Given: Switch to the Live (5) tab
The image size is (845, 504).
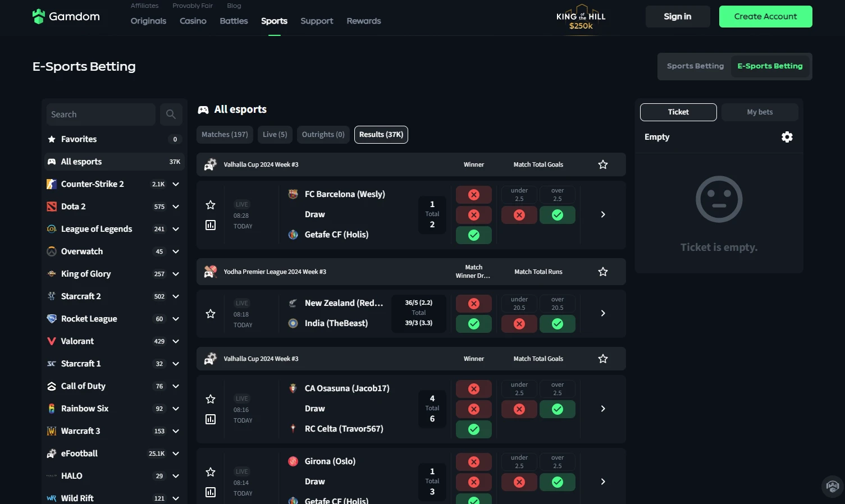Looking at the screenshot, I should [x=275, y=135].
